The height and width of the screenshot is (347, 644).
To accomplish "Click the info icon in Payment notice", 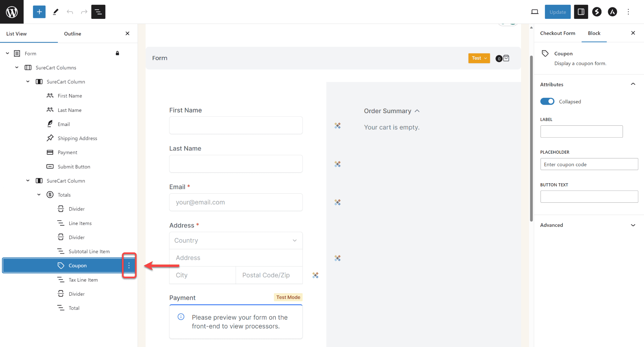I will [x=181, y=317].
